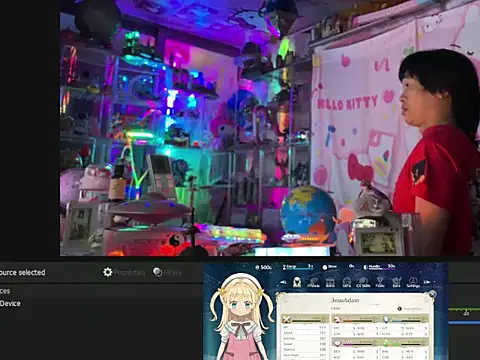Click the crossed swords combat stats header
This screenshot has width=480, height=360.
point(305,320)
